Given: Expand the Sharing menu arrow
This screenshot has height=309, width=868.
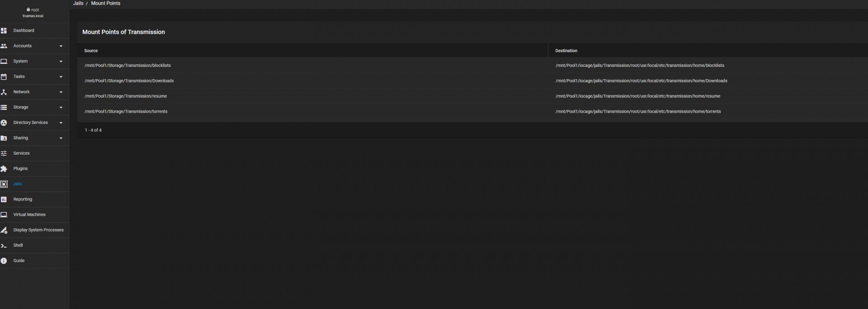Looking at the screenshot, I should [x=61, y=138].
